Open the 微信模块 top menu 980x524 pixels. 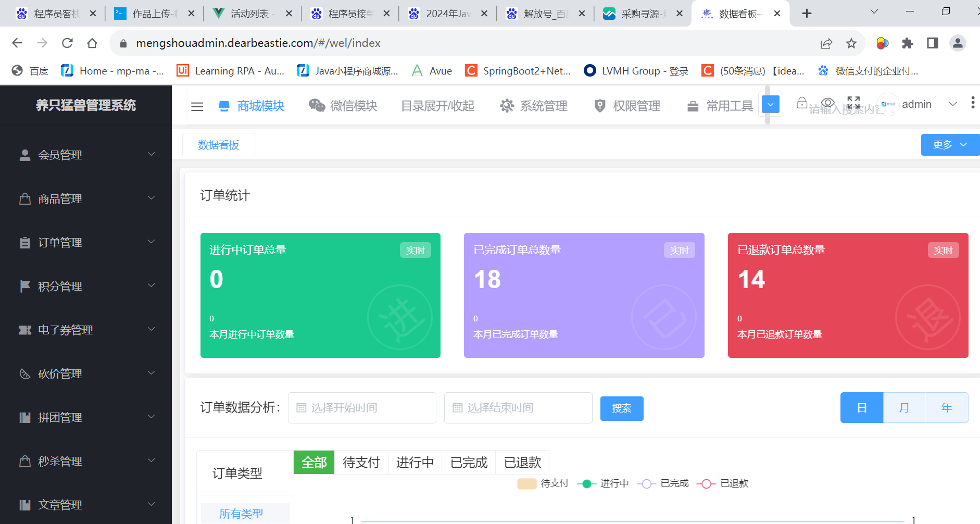pos(343,106)
